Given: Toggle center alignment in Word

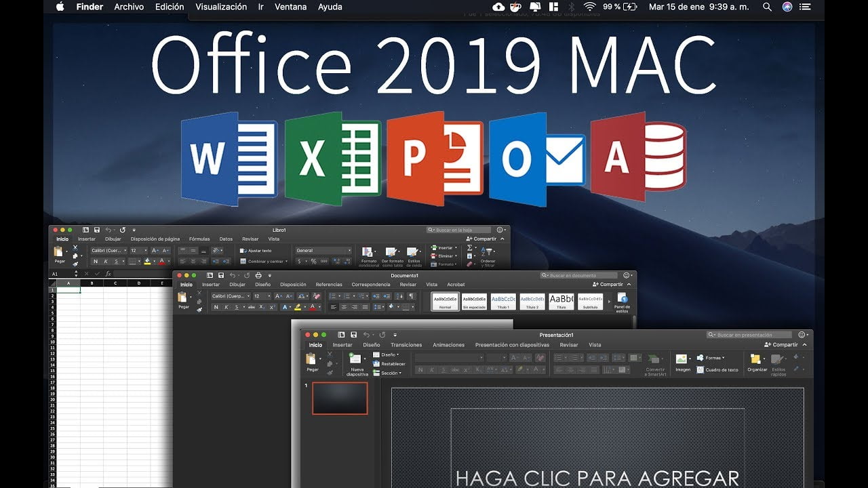Looking at the screenshot, I should 344,307.
